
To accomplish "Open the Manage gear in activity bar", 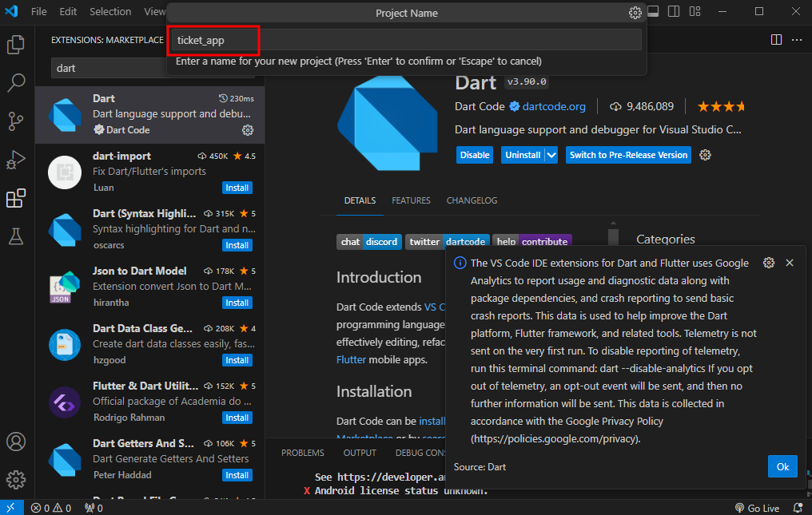I will coord(15,480).
